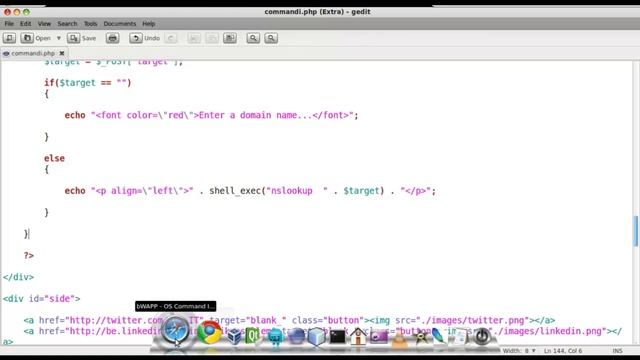Open the File menu

click(x=9, y=24)
